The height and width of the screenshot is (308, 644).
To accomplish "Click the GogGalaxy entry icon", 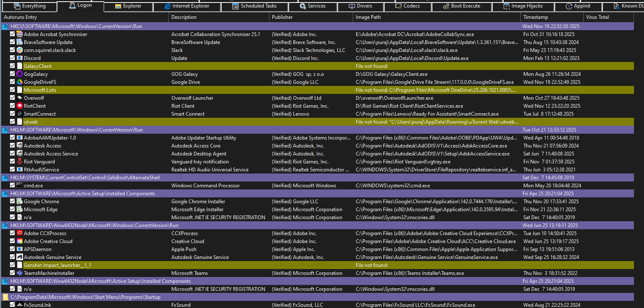I will [19, 74].
